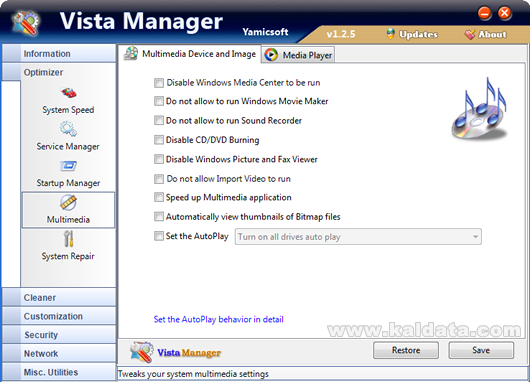Viewport: 530px width, 382px height.
Task: Expand the Security sidebar section
Action: pyautogui.click(x=59, y=335)
